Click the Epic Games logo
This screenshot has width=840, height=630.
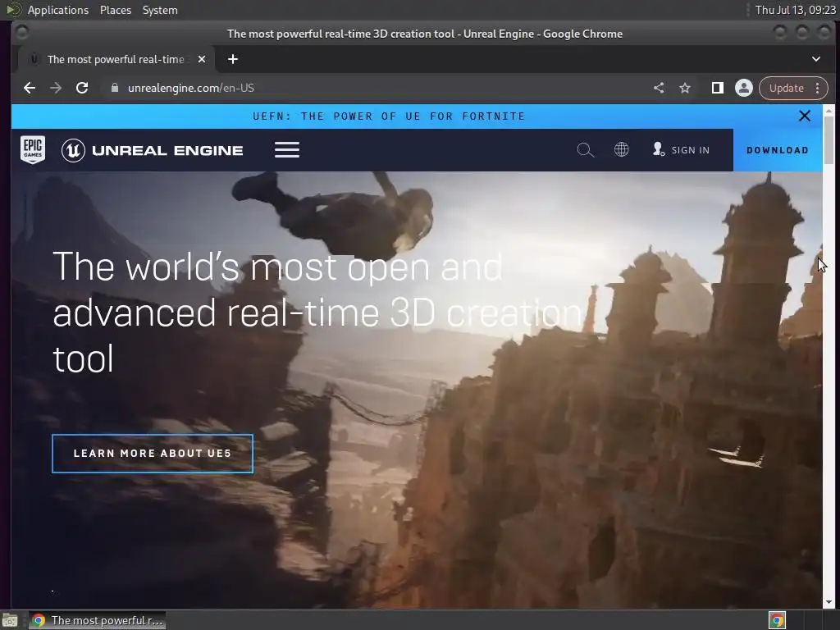click(x=33, y=149)
